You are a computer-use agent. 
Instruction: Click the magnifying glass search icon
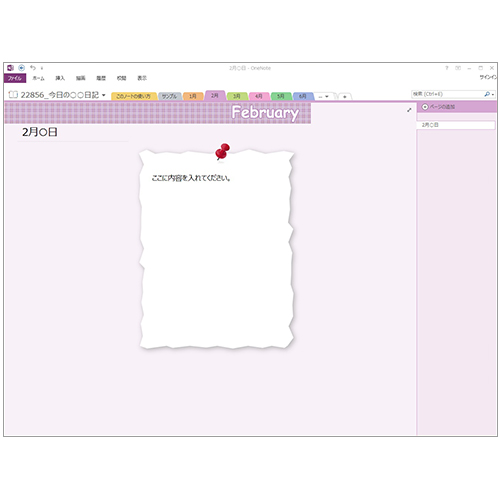(x=487, y=94)
